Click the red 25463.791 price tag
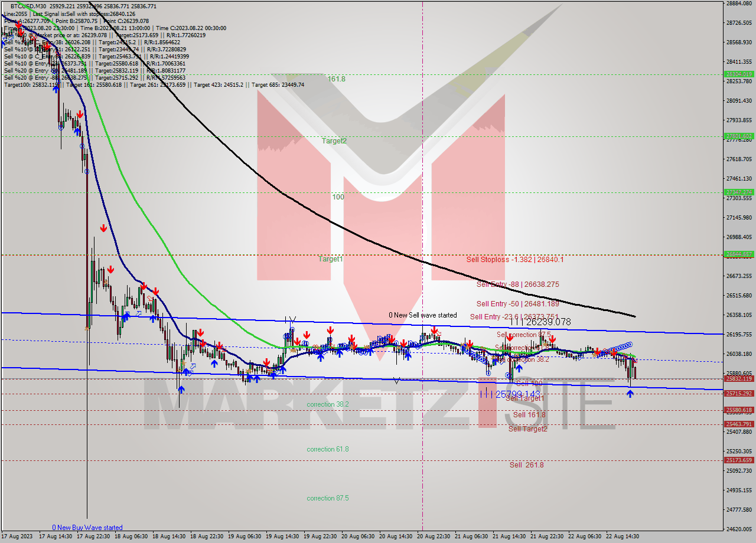This screenshot has width=756, height=543. pos(739,424)
